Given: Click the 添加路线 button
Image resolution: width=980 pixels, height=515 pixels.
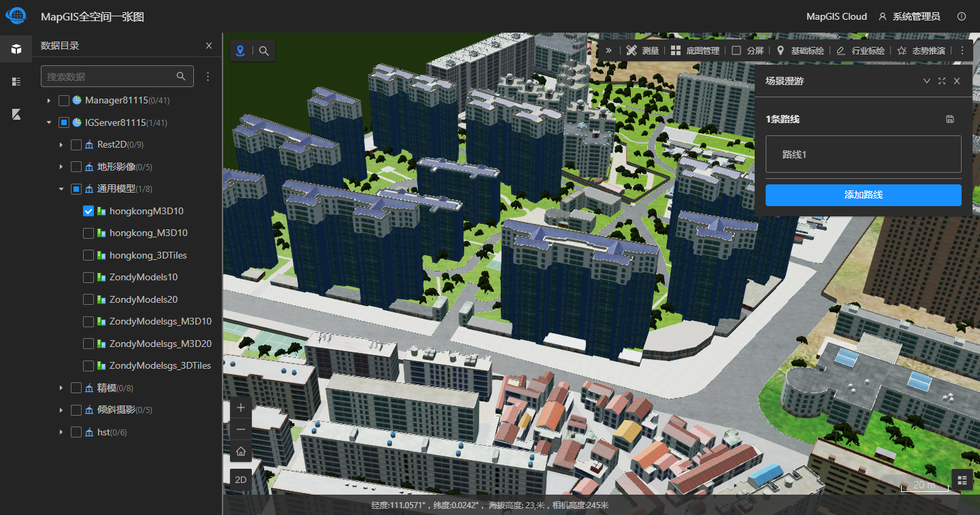Looking at the screenshot, I should [863, 195].
